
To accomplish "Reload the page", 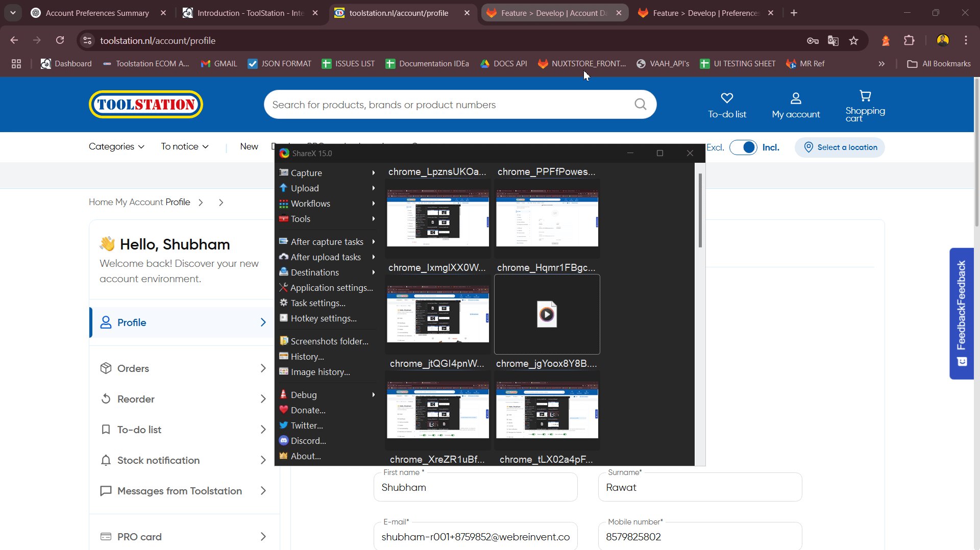I will coord(60,40).
